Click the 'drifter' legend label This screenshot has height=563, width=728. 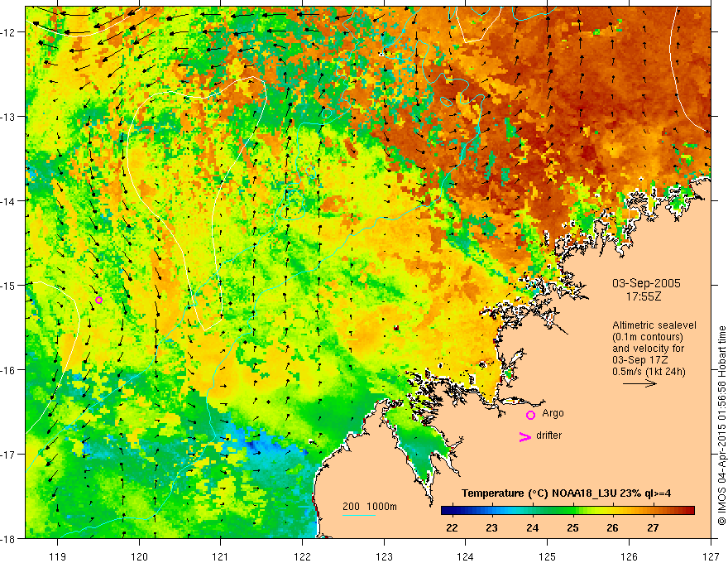tap(548, 435)
